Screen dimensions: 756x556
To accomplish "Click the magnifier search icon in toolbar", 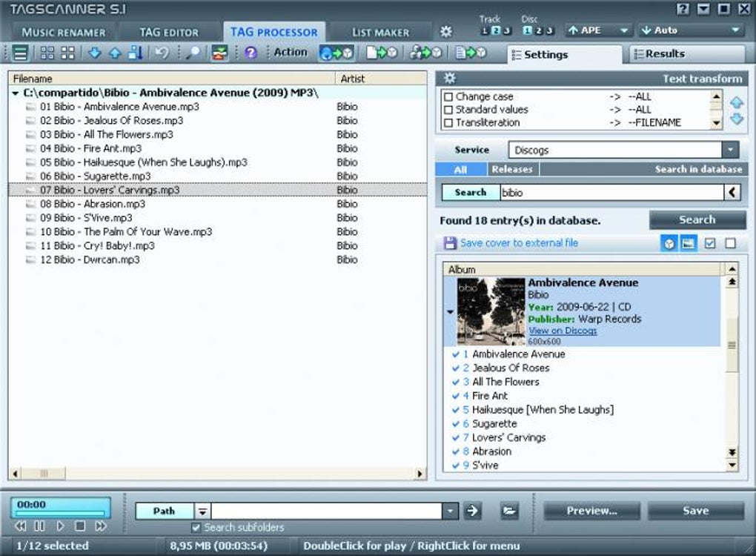I will pyautogui.click(x=193, y=53).
